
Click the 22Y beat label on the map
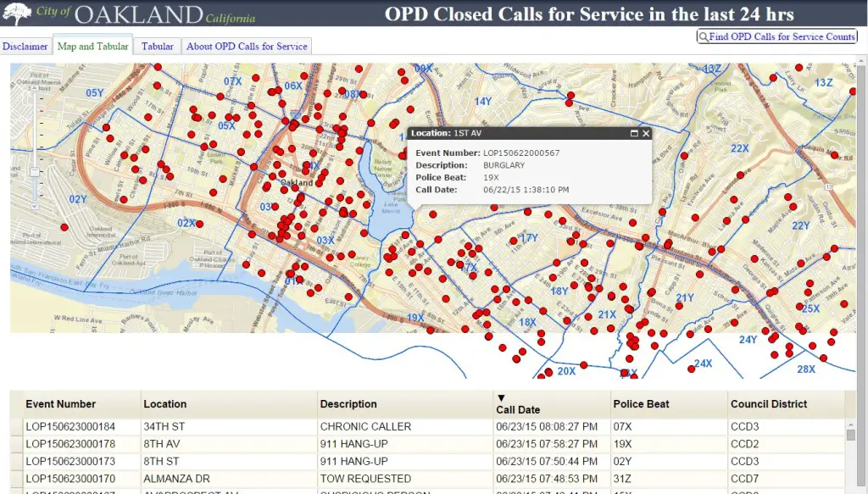tap(800, 225)
